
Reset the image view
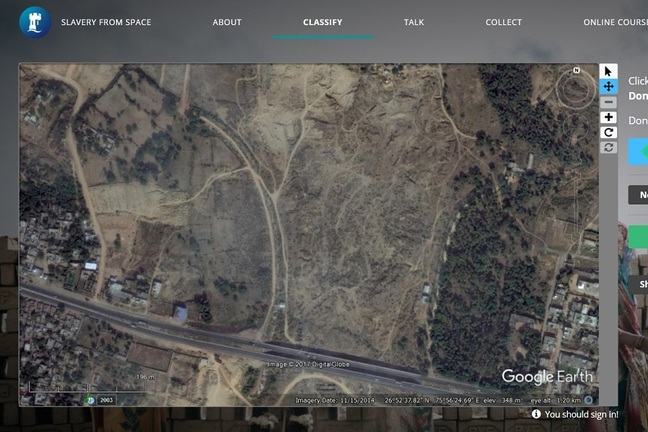(x=608, y=147)
